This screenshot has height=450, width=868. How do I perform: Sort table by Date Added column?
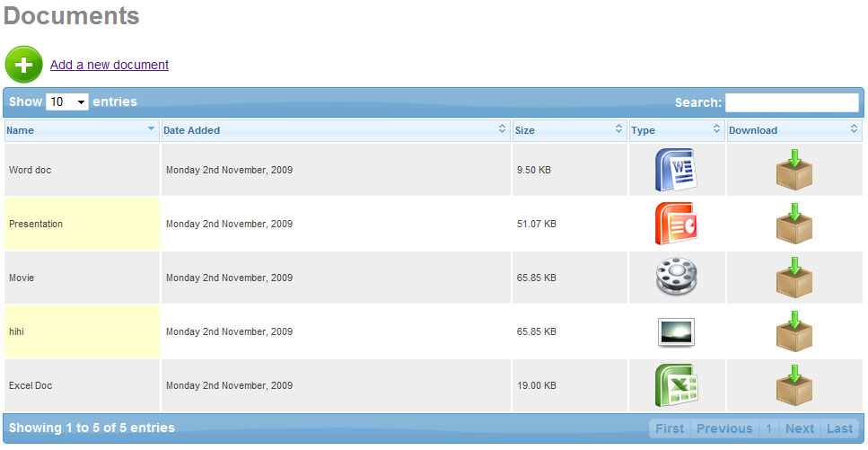pyautogui.click(x=336, y=131)
